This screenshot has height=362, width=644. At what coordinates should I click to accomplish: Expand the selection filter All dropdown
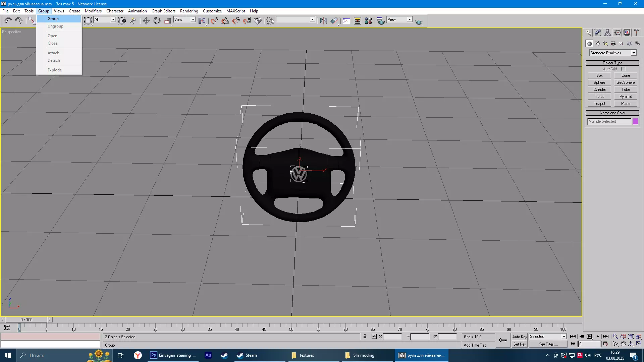point(113,19)
